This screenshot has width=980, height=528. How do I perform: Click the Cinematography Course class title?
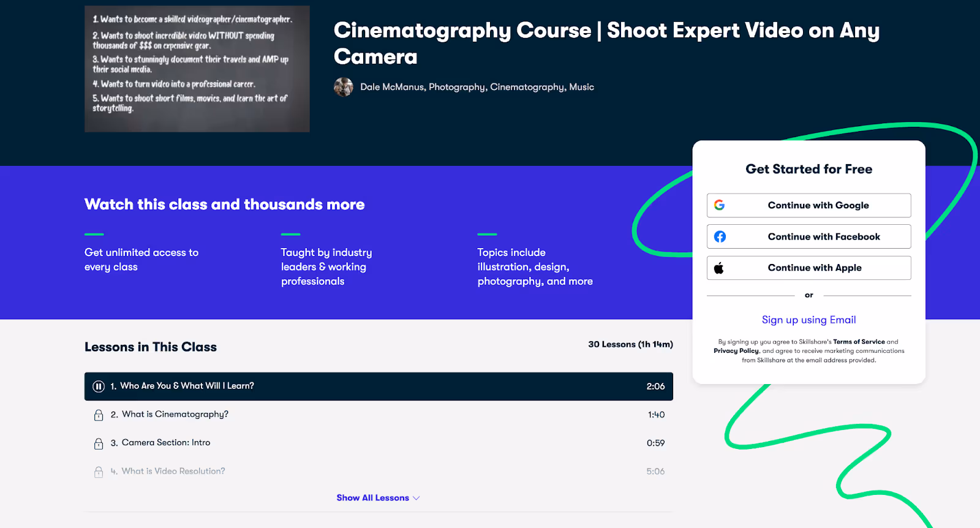click(x=606, y=43)
